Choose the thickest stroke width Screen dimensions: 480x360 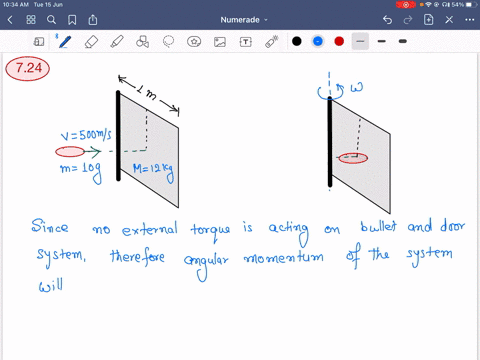[403, 41]
